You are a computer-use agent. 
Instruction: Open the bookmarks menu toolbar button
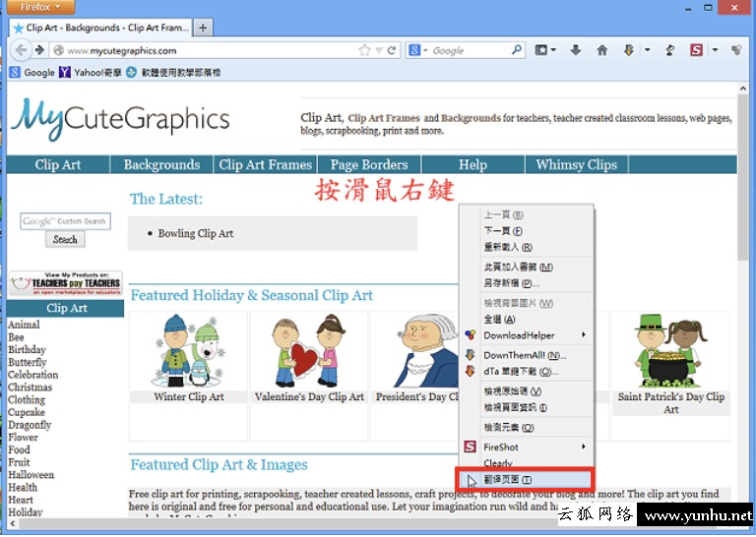(544, 49)
